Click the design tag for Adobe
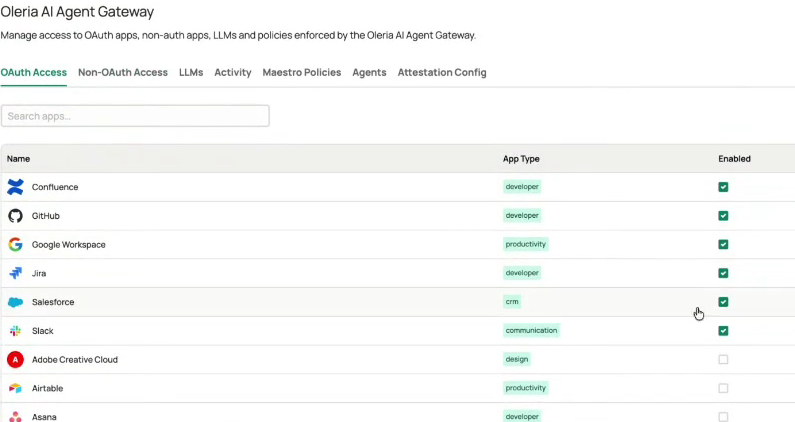 pyautogui.click(x=517, y=359)
